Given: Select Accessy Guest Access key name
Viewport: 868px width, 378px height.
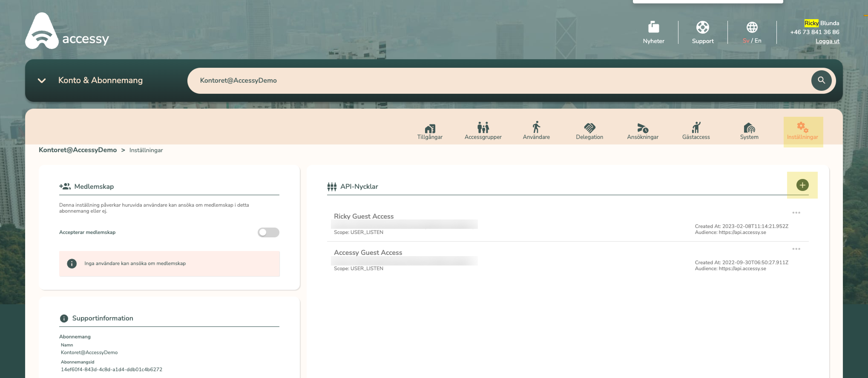Looking at the screenshot, I should [x=368, y=252].
